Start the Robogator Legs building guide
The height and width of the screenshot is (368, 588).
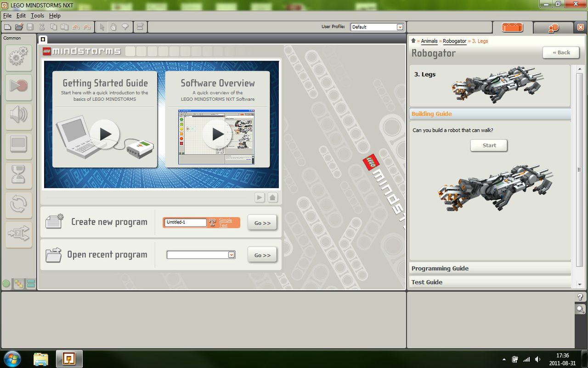tap(489, 145)
